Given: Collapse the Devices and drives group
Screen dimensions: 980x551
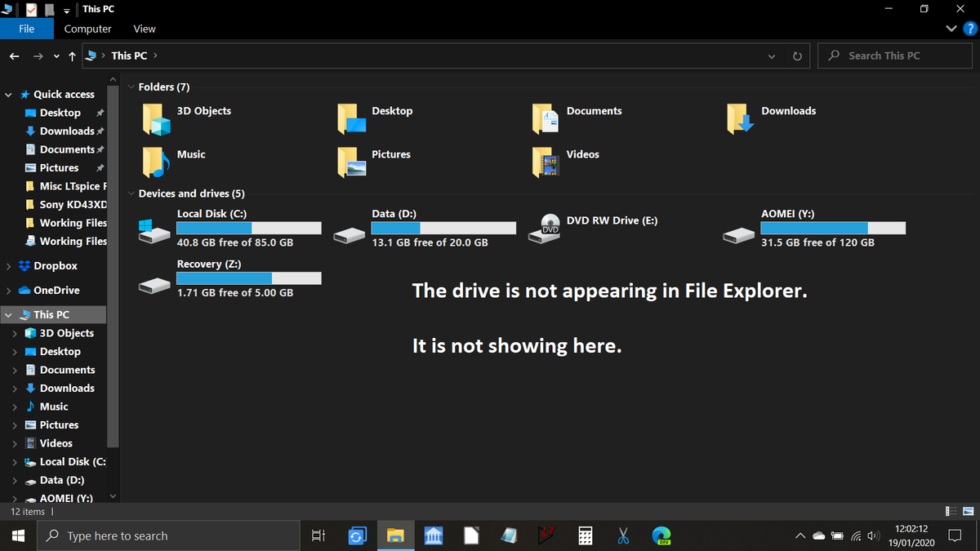Looking at the screenshot, I should (131, 194).
